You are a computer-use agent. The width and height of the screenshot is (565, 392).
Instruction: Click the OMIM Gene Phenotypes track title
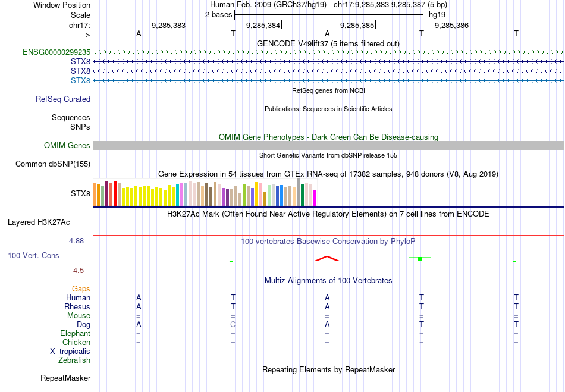[x=329, y=137]
